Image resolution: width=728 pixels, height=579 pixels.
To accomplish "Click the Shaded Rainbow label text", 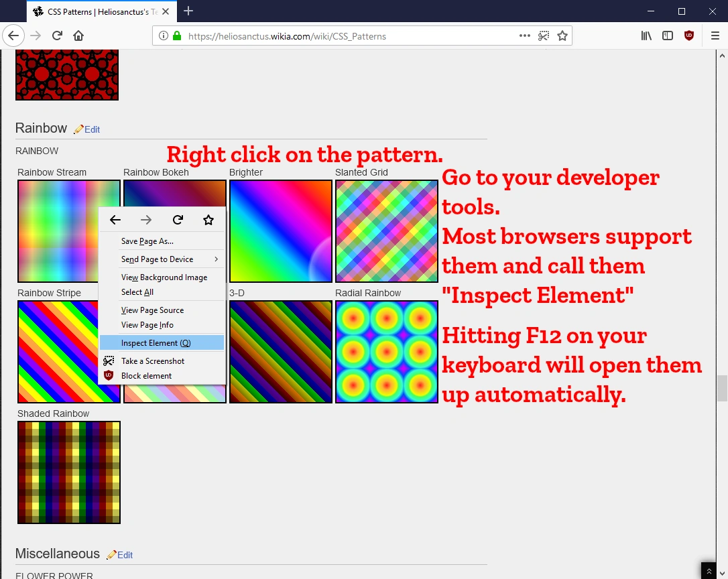I will [54, 413].
